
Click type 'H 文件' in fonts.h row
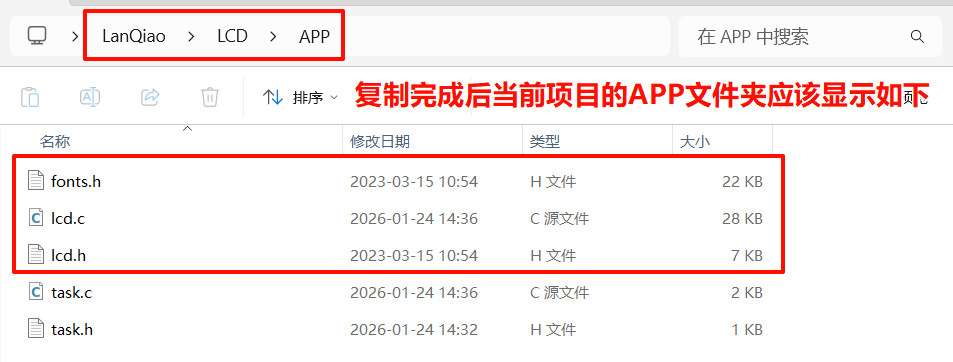pyautogui.click(x=553, y=182)
